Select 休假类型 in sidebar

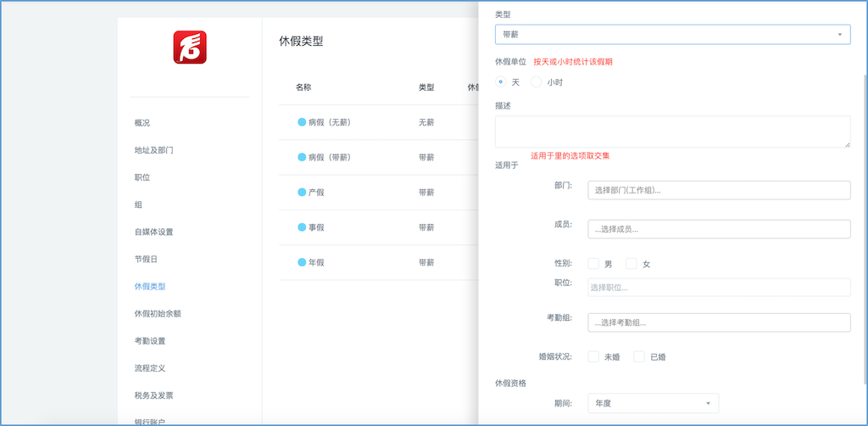(149, 286)
